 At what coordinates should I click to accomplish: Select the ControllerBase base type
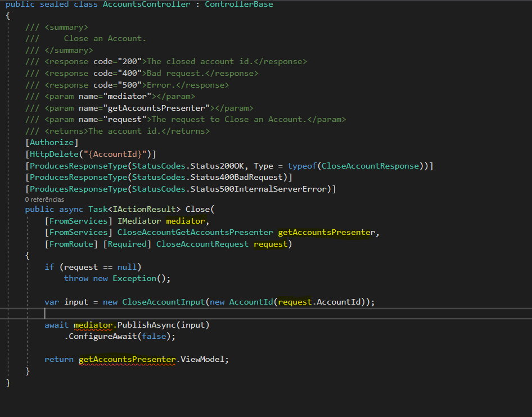pos(239,4)
